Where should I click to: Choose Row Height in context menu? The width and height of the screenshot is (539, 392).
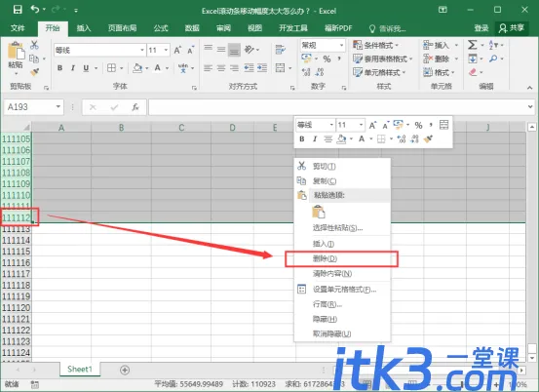pos(342,304)
